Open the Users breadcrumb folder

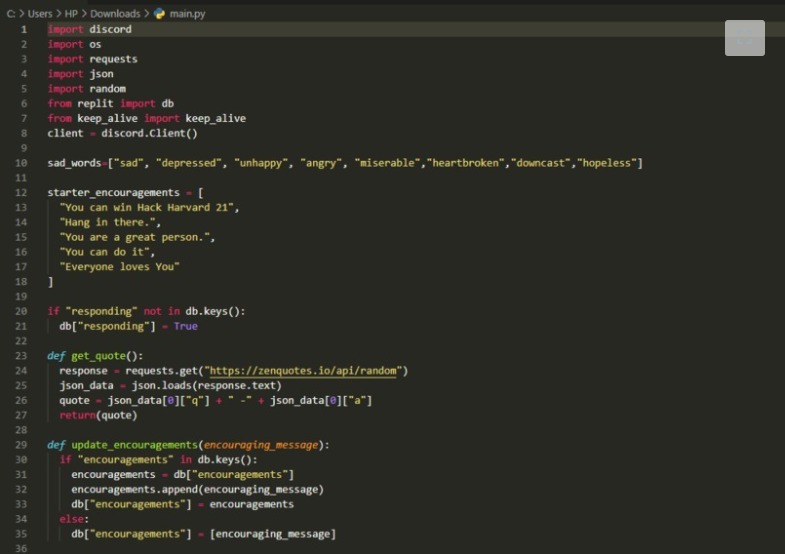pyautogui.click(x=40, y=14)
